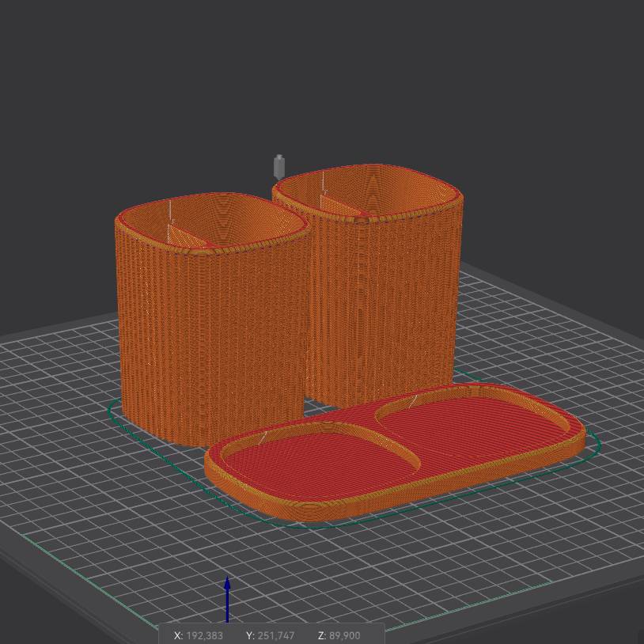Viewport: 644px width, 644px height.
Task: Click the blue Z-axis arrow gizmo
Action: coord(227,600)
